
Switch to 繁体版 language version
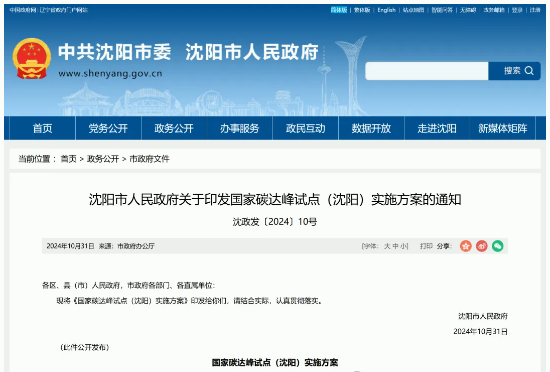coord(362,10)
